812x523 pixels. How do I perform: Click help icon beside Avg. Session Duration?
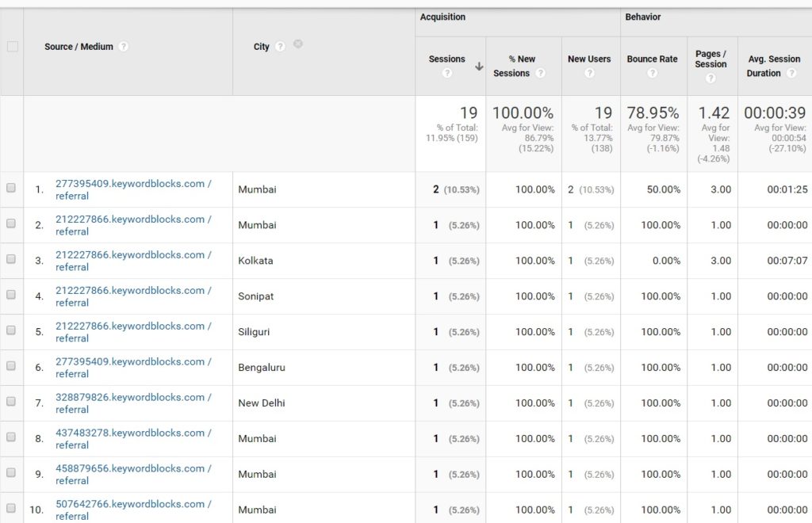pos(791,73)
